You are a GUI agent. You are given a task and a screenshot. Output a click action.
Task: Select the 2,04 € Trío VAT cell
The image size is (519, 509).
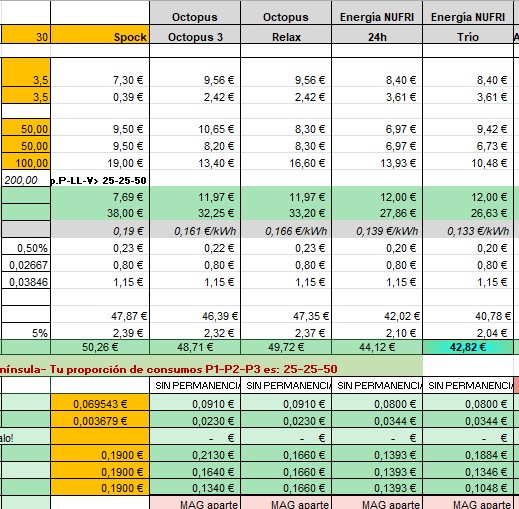(468, 332)
